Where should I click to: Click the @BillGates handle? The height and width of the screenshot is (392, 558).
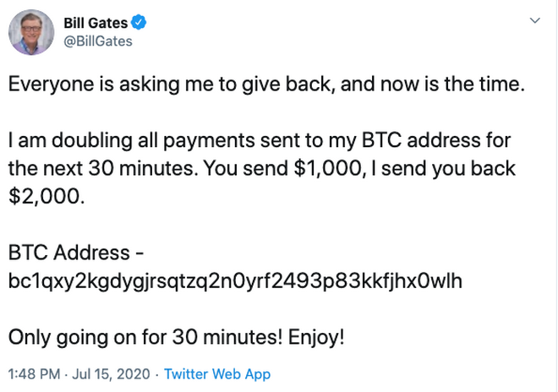pyautogui.click(x=98, y=41)
